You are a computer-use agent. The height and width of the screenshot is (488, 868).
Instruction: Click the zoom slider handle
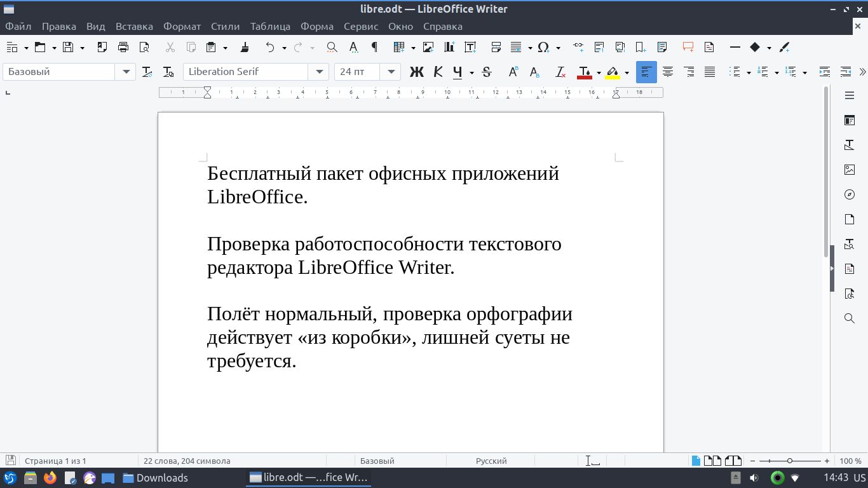[x=790, y=461]
